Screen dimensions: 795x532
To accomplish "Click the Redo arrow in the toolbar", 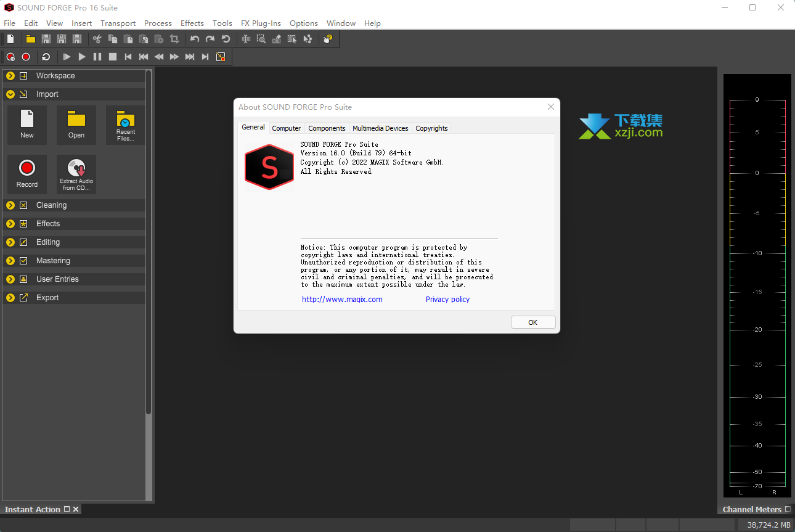I will pos(210,39).
